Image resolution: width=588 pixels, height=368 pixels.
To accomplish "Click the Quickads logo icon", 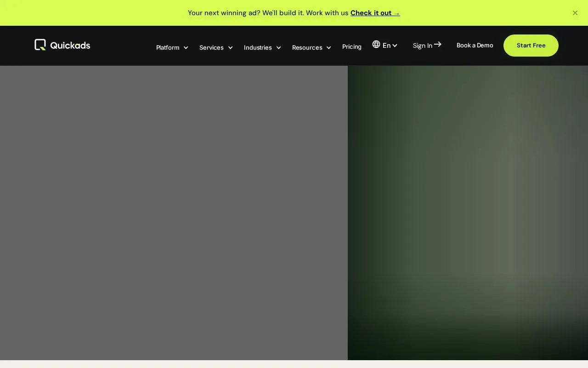I will click(40, 45).
